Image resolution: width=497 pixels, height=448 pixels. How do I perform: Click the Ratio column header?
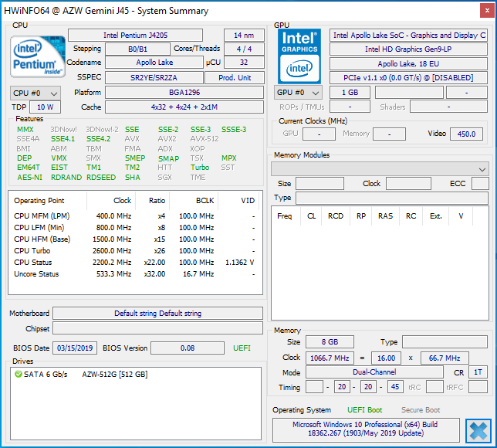click(153, 201)
